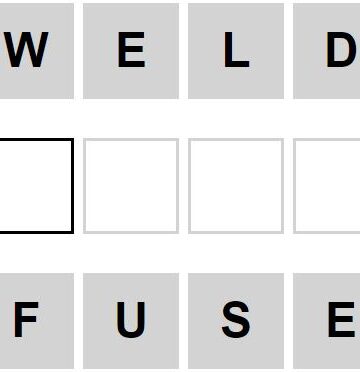Viewport: 360px width, 372px height.
Task: Click the empty box beneath the L tile
Action: click(x=236, y=186)
